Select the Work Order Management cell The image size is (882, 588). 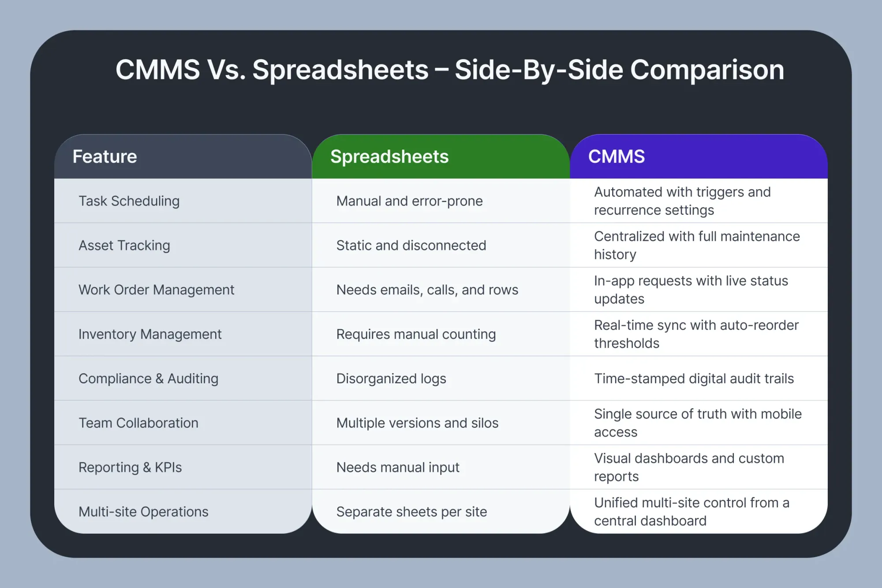(183, 290)
